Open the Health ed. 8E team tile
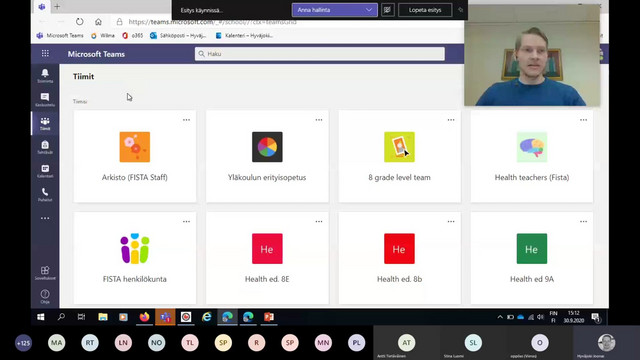 [x=267, y=258]
